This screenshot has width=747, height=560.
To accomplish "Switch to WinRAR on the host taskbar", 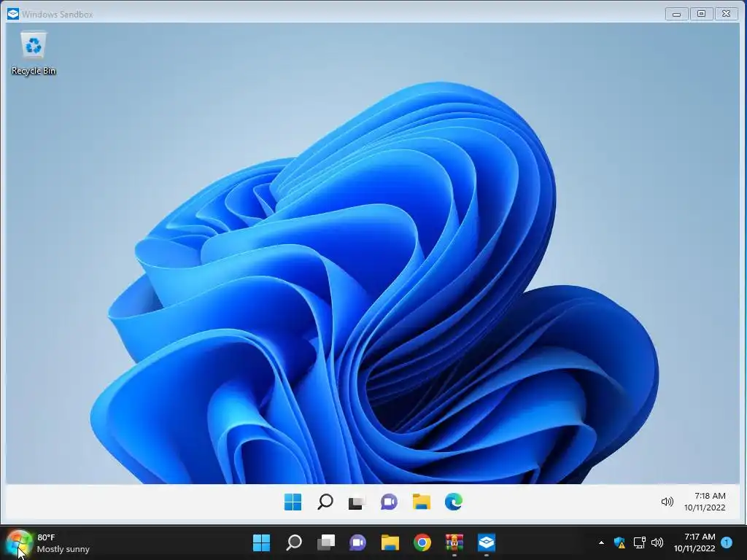I will [x=454, y=542].
